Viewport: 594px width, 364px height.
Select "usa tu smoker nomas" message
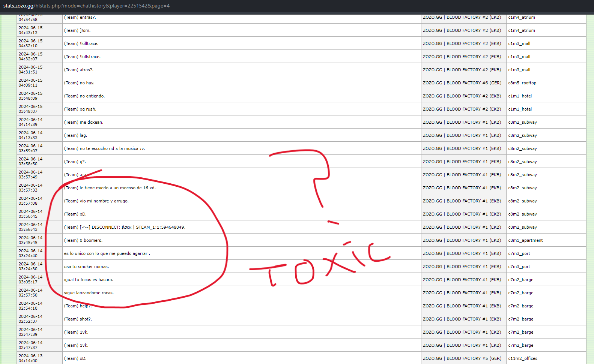click(86, 267)
